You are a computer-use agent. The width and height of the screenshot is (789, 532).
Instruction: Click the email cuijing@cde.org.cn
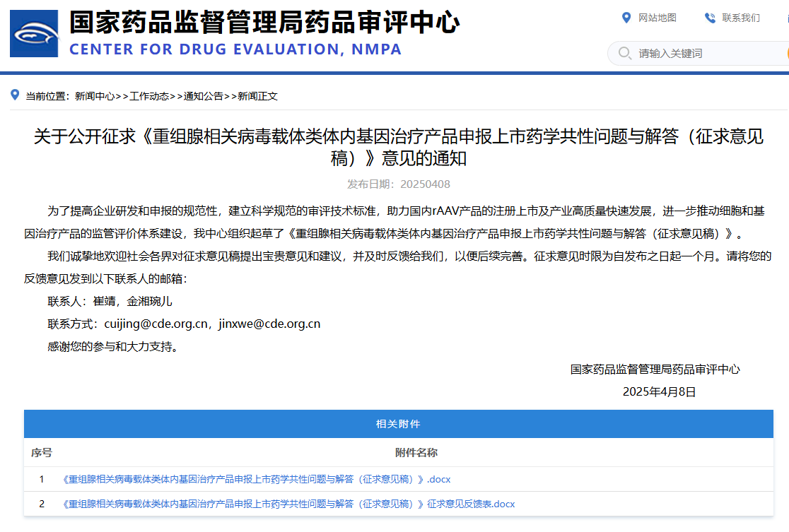click(x=156, y=324)
